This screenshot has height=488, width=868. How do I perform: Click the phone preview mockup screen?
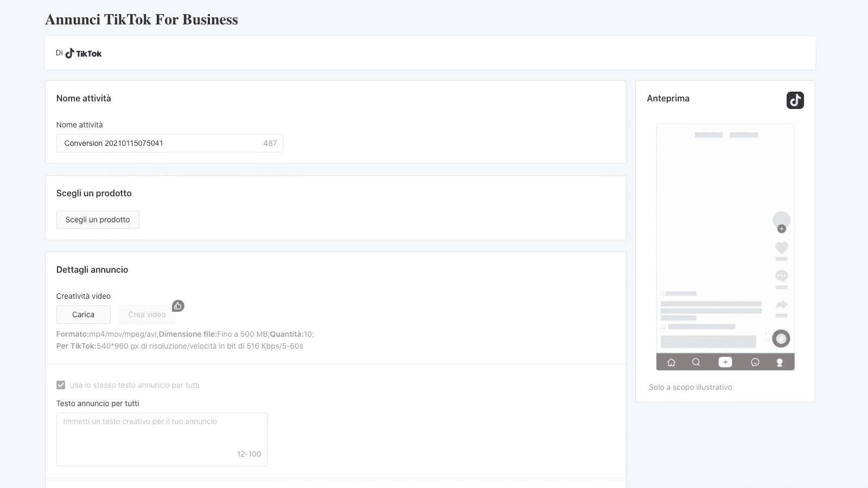pos(725,247)
